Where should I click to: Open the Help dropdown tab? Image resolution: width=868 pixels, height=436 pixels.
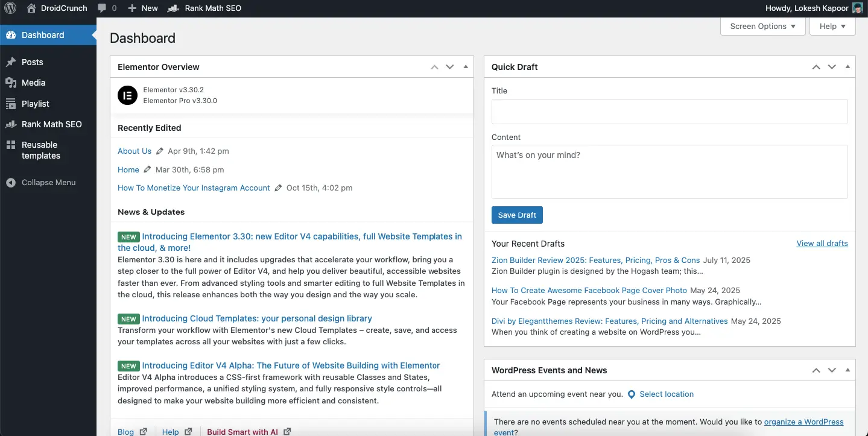tap(833, 26)
